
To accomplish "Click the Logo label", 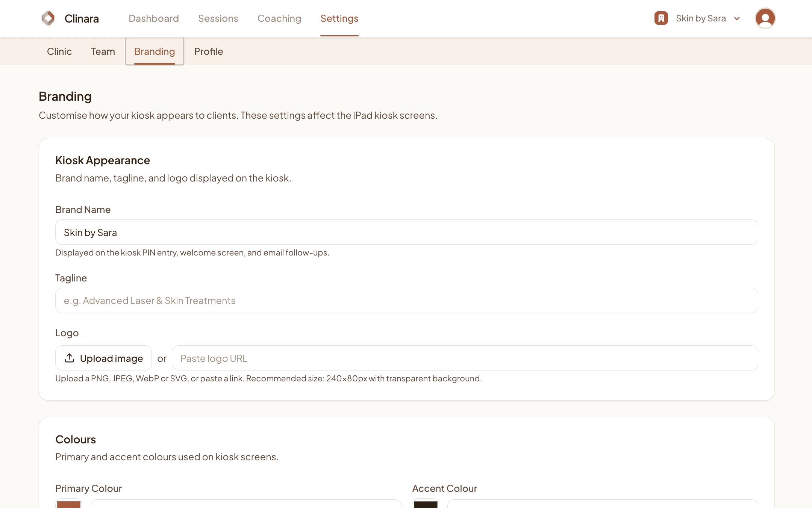I will (x=67, y=333).
